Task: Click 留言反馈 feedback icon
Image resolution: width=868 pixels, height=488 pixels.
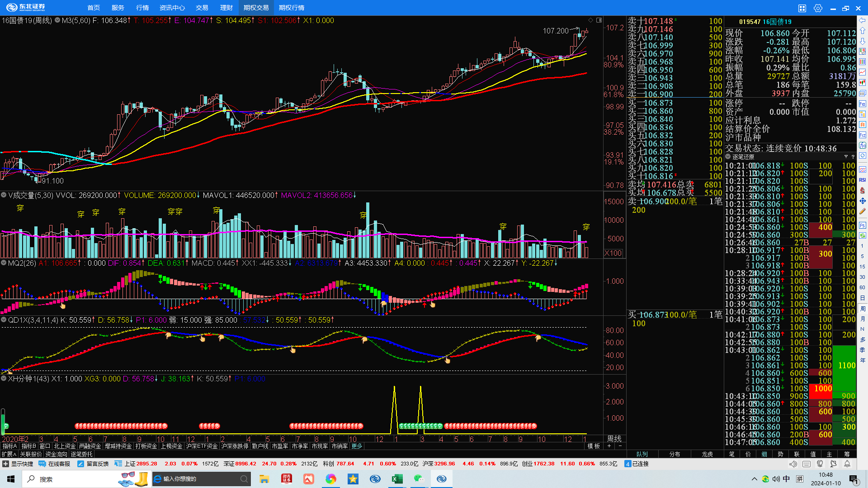Action: coord(93,464)
